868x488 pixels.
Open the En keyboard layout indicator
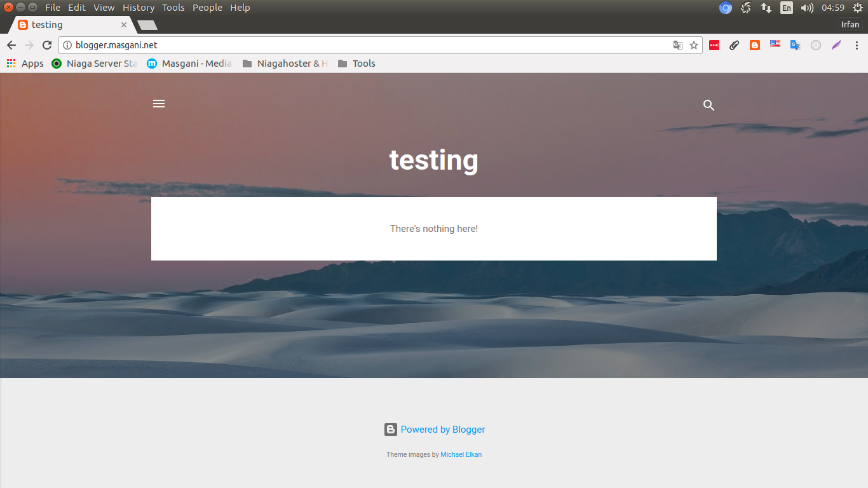787,8
